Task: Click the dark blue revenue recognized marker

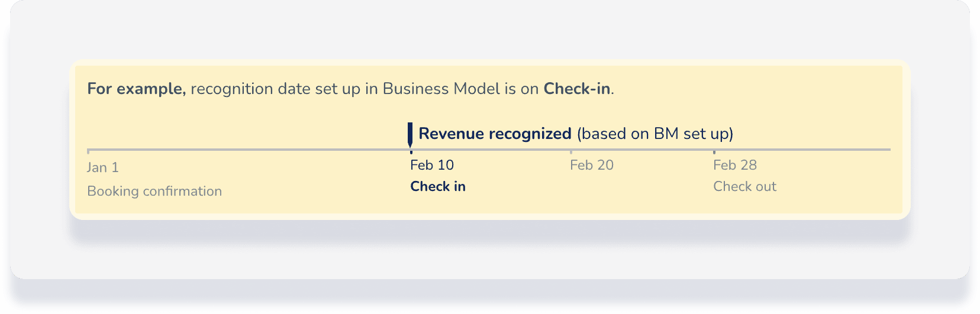Action: click(410, 134)
